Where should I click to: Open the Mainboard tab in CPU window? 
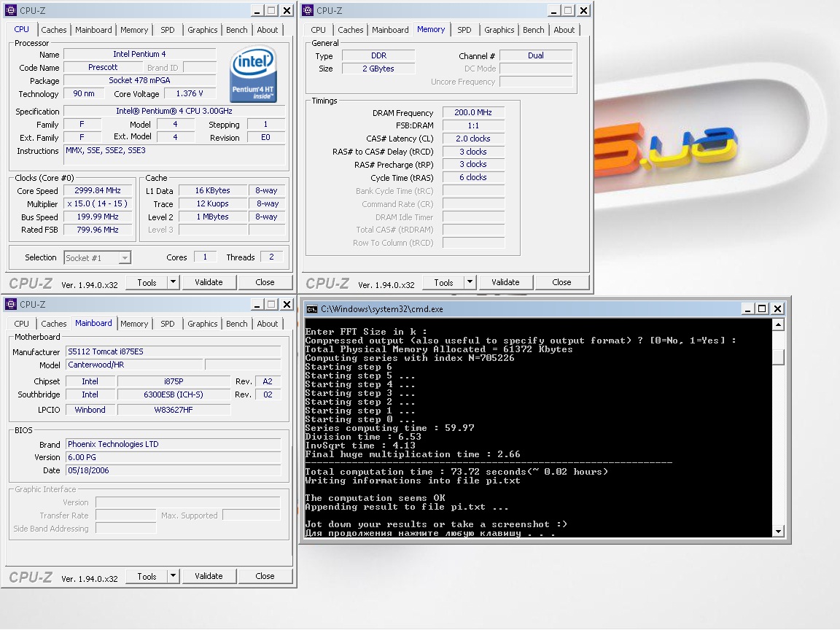pos(93,30)
